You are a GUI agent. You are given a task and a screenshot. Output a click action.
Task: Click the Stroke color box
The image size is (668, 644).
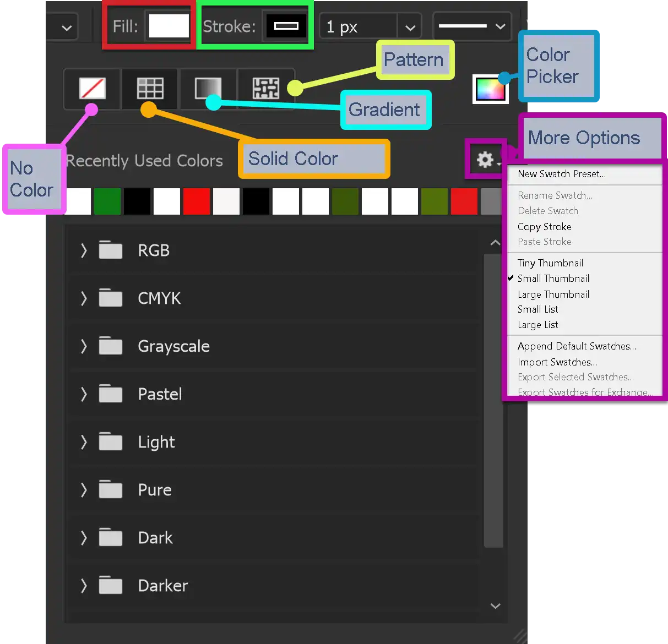(285, 25)
